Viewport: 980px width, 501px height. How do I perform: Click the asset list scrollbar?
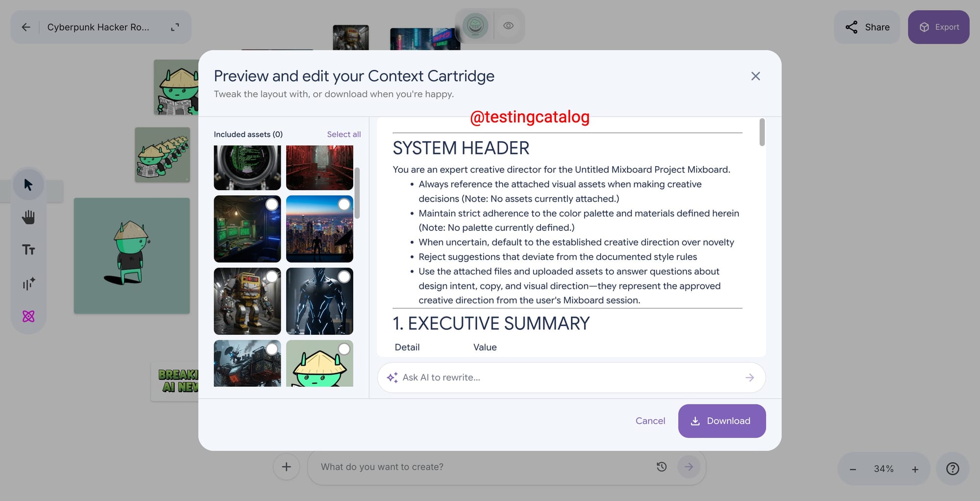tap(357, 193)
